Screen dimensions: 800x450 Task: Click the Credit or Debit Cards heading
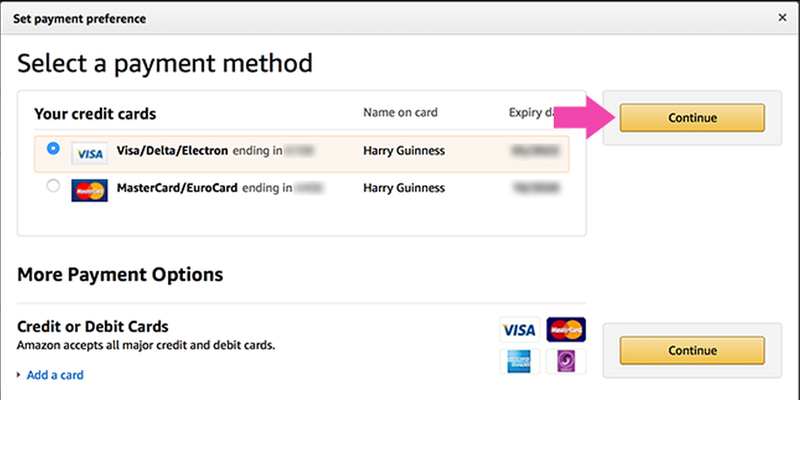pos(92,327)
